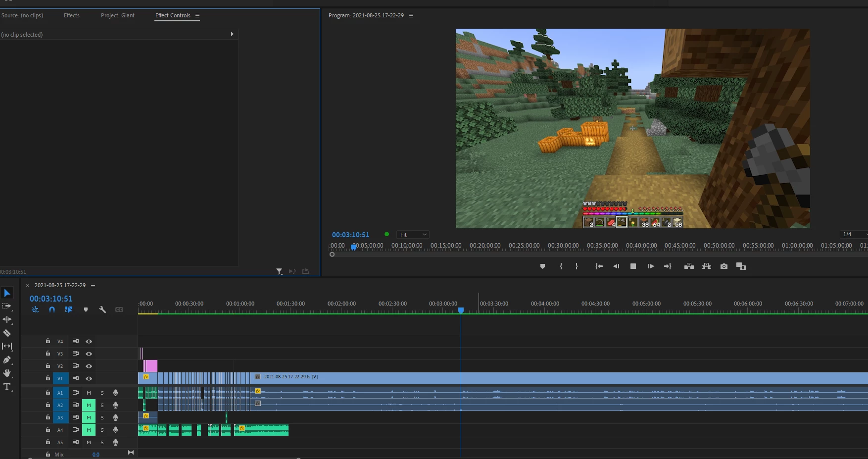This screenshot has height=459, width=868.
Task: Toggle Linked Selection in the timeline
Action: (69, 309)
